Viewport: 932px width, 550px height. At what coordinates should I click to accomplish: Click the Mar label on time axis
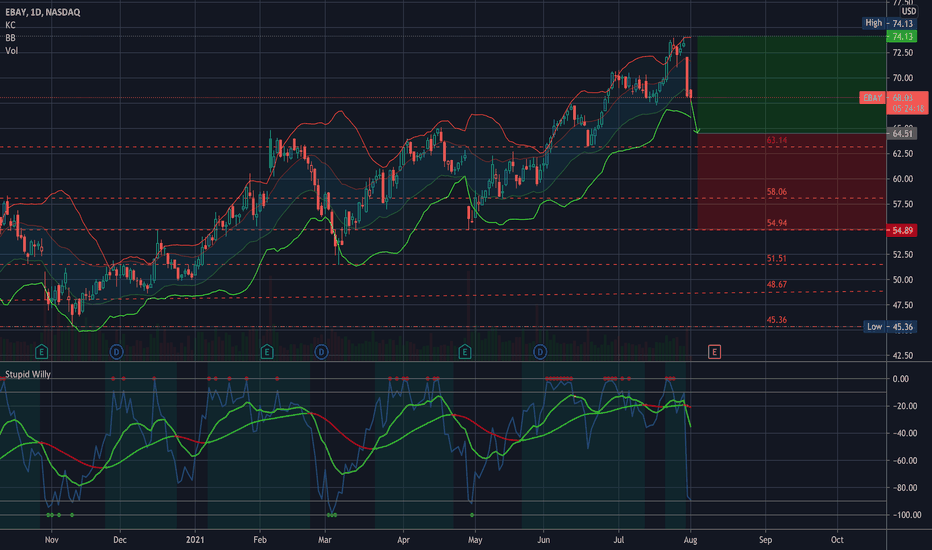coord(325,540)
